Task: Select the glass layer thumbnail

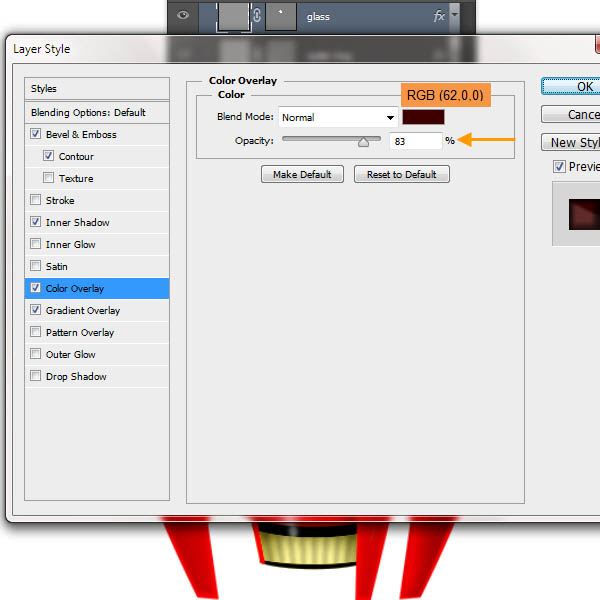Action: [234, 15]
